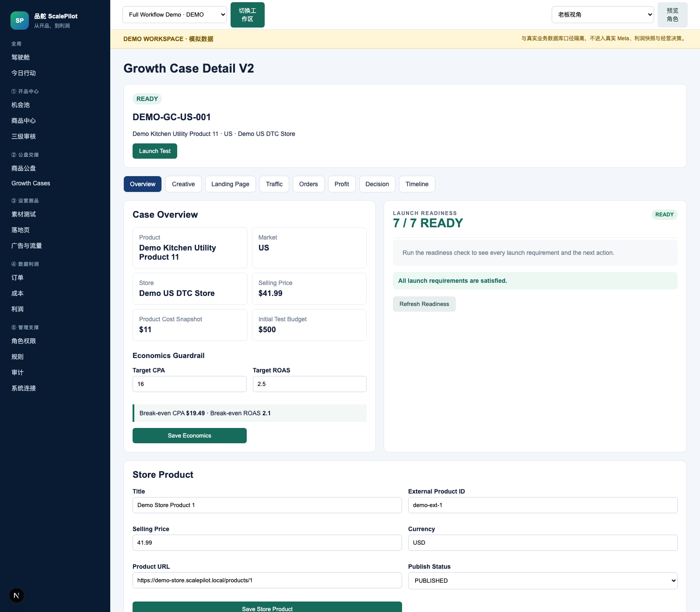700x612 pixels.
Task: Switch to the Traffic tab
Action: [274, 184]
